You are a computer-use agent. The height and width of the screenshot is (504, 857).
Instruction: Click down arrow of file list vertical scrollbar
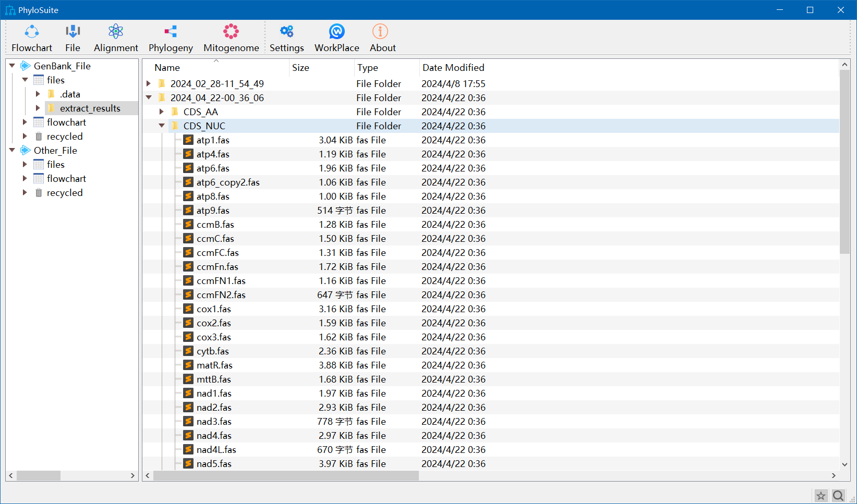click(845, 464)
